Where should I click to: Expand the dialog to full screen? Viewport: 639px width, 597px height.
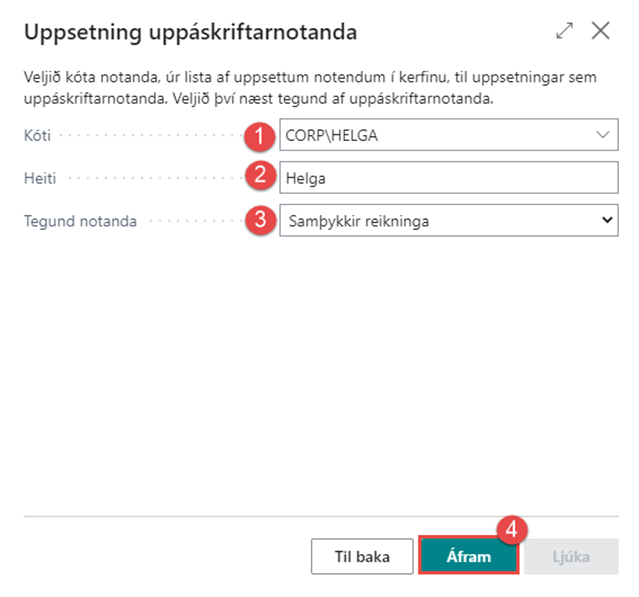point(565,31)
